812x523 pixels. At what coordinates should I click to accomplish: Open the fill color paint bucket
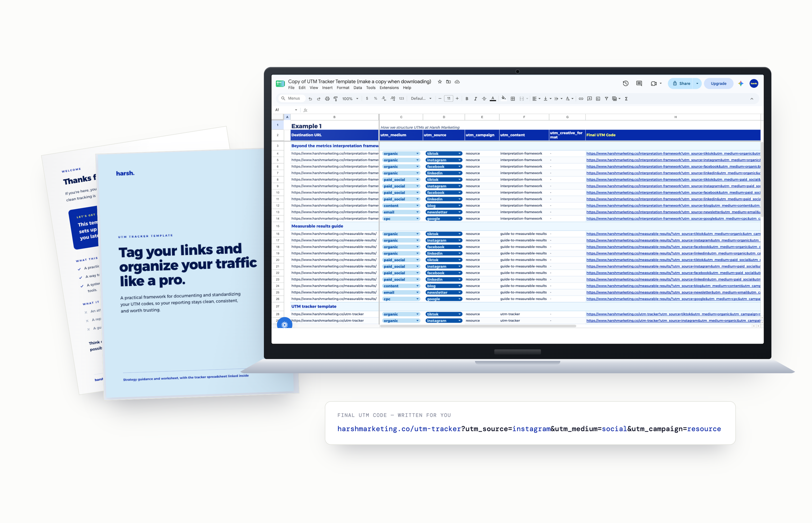[503, 99]
